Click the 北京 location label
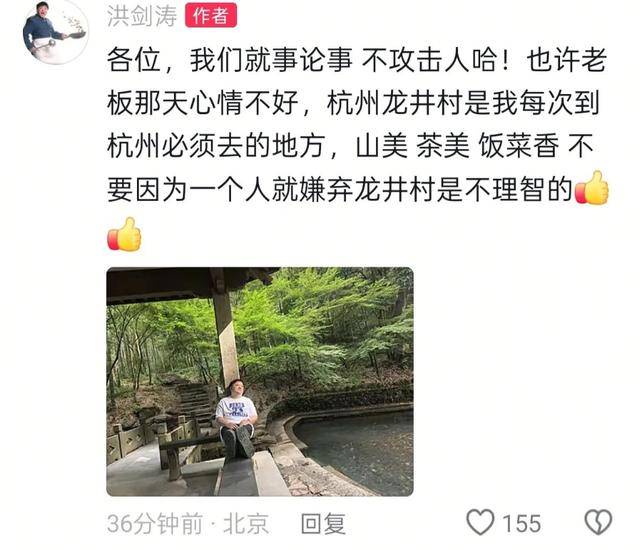The height and width of the screenshot is (550, 640). 246,523
